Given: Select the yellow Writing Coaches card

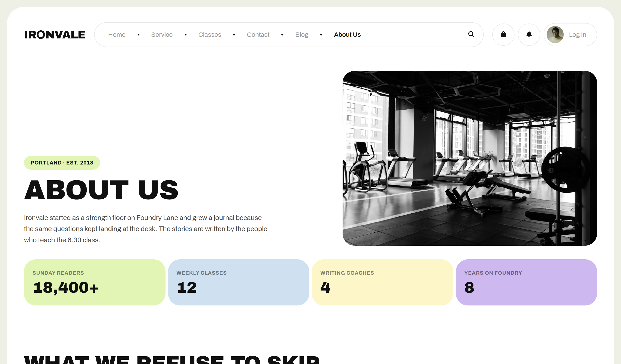Looking at the screenshot, I should coord(382,282).
